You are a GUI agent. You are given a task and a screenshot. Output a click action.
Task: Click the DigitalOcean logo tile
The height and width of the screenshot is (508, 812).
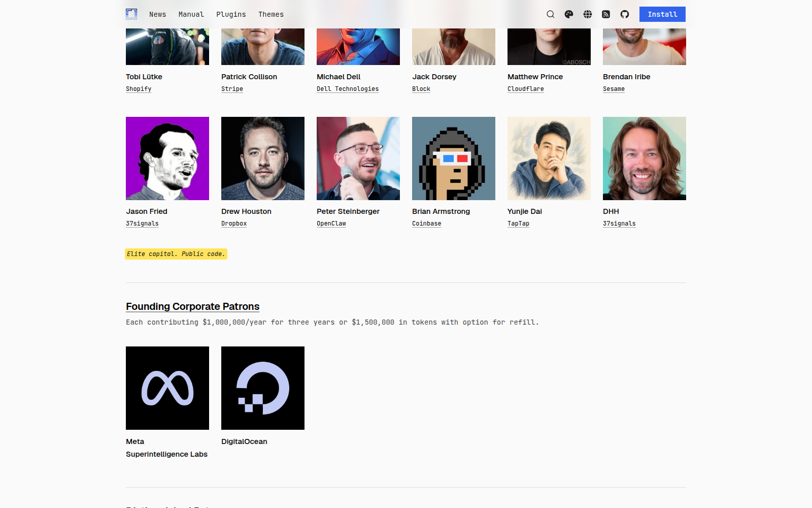point(263,388)
